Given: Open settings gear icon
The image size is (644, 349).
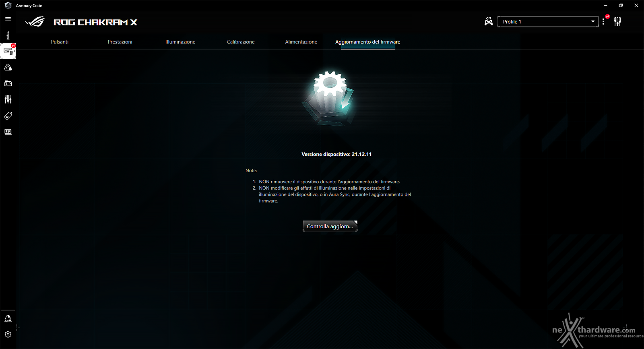Looking at the screenshot, I should (x=8, y=334).
